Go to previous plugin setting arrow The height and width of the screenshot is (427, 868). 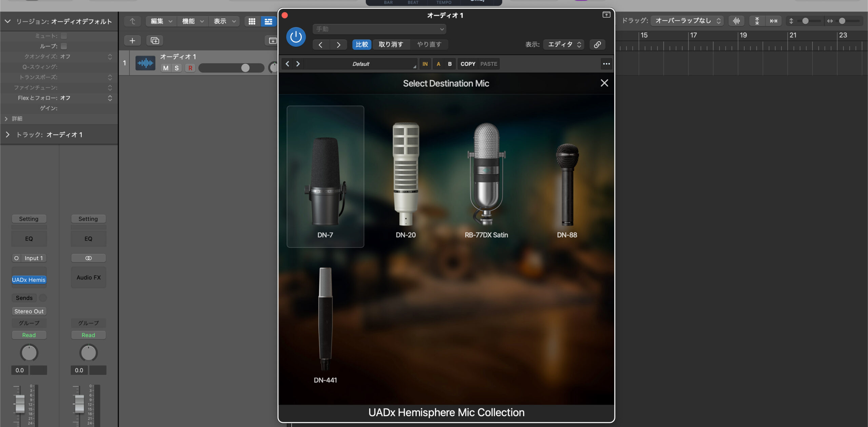coord(320,44)
